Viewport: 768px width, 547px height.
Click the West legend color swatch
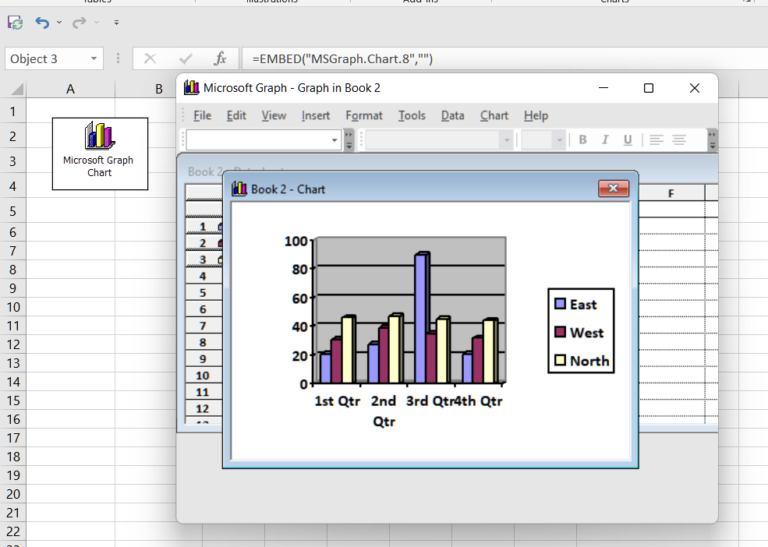click(560, 332)
